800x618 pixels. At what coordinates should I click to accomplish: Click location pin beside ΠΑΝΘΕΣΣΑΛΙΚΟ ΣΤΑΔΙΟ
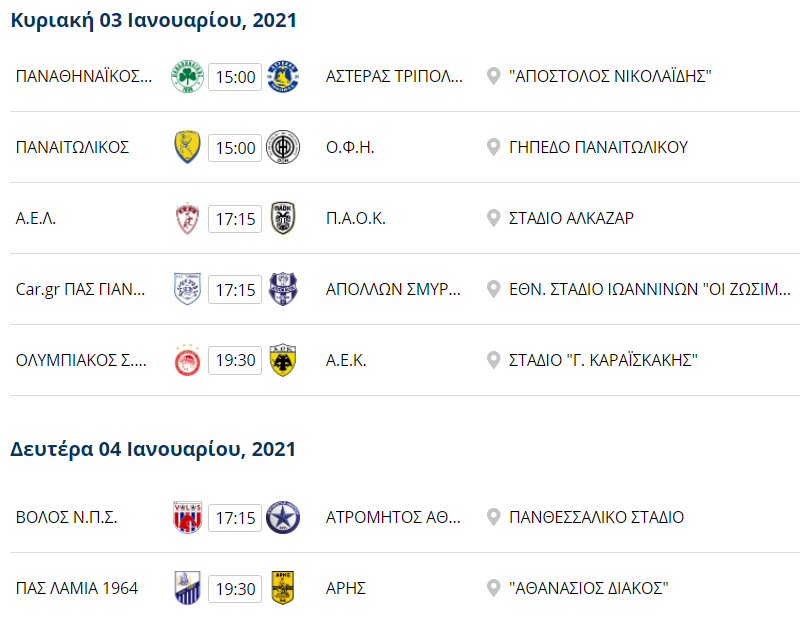coord(493,518)
